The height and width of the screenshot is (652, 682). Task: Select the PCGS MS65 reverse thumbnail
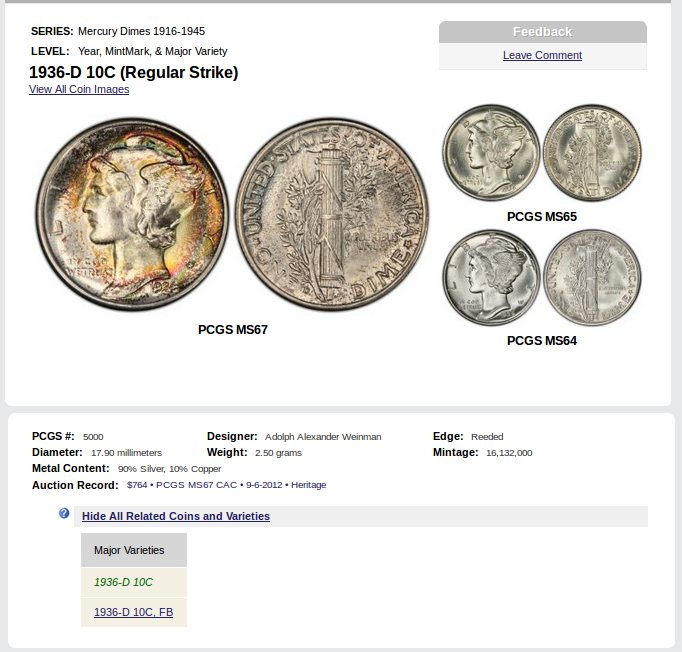pos(592,153)
